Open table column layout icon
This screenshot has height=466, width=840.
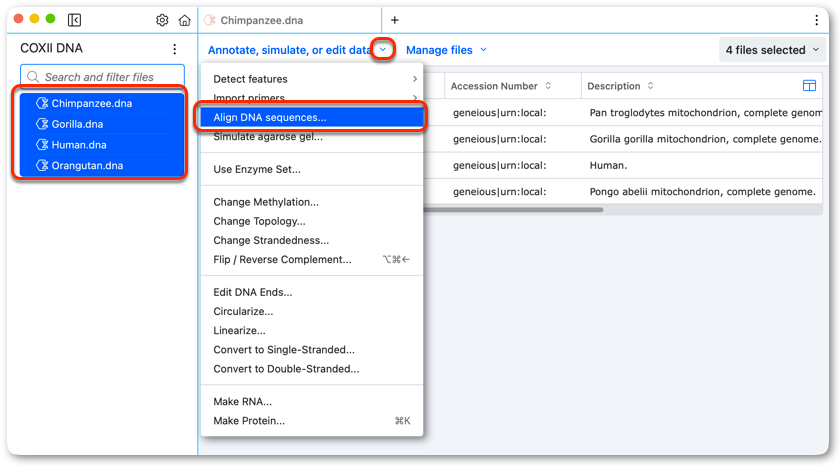[809, 86]
